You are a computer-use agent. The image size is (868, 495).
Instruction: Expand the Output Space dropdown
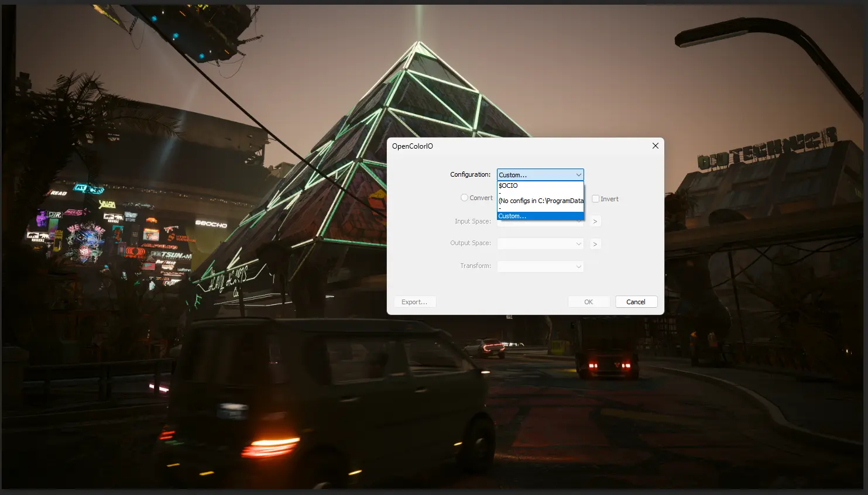tap(540, 243)
